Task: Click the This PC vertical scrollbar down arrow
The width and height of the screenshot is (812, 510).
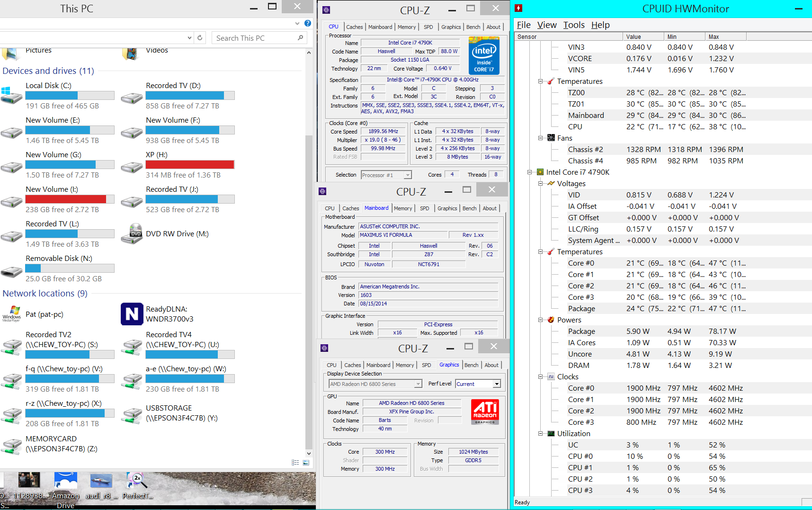Action: point(309,453)
